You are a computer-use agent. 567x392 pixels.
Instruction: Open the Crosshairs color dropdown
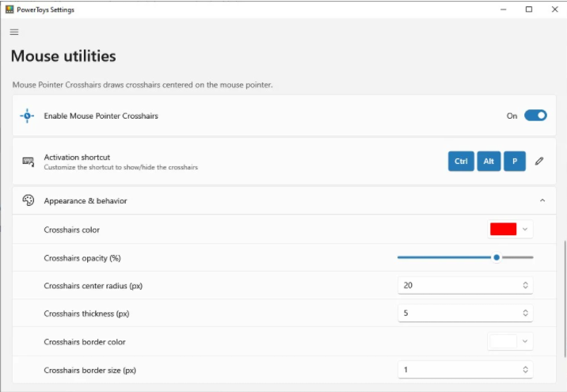point(524,229)
